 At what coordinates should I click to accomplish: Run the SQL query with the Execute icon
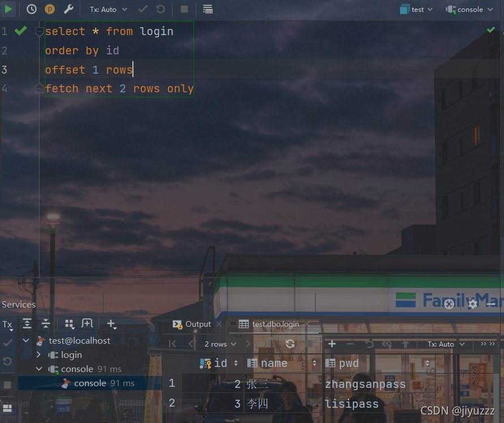[x=8, y=9]
